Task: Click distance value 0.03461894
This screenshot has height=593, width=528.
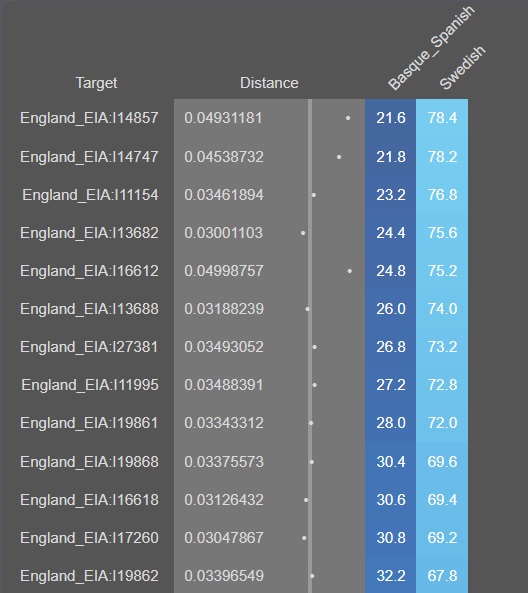Action: point(224,195)
